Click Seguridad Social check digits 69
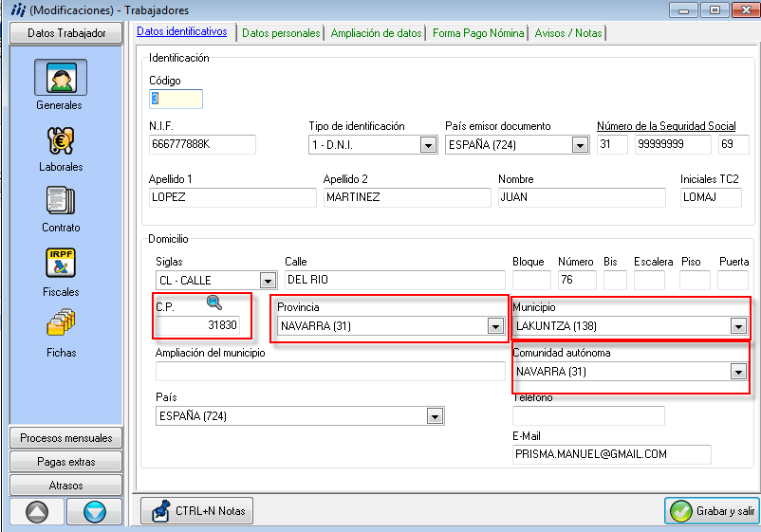Image resolution: width=761 pixels, height=532 pixels. click(733, 144)
